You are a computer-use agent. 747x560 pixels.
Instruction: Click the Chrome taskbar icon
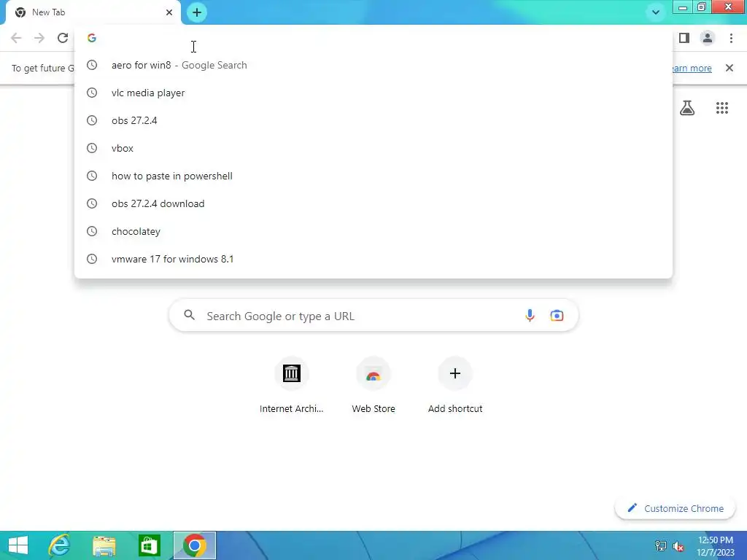(194, 545)
